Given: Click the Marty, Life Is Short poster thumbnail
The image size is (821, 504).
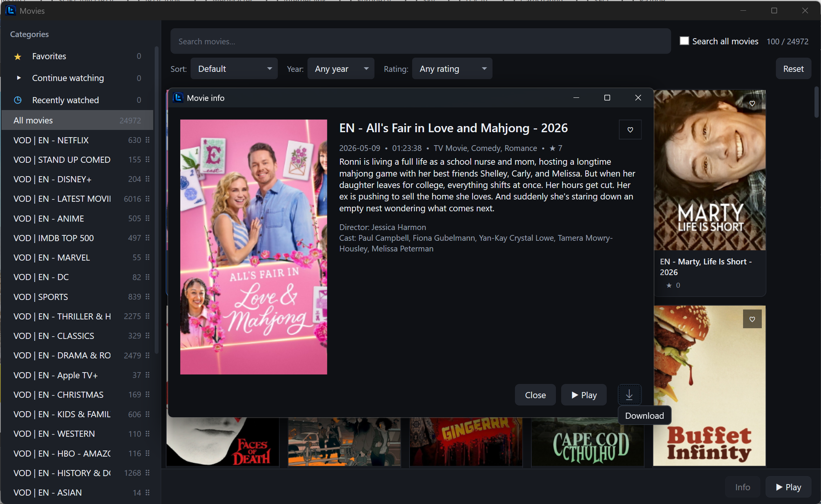Looking at the screenshot, I should pos(710,170).
